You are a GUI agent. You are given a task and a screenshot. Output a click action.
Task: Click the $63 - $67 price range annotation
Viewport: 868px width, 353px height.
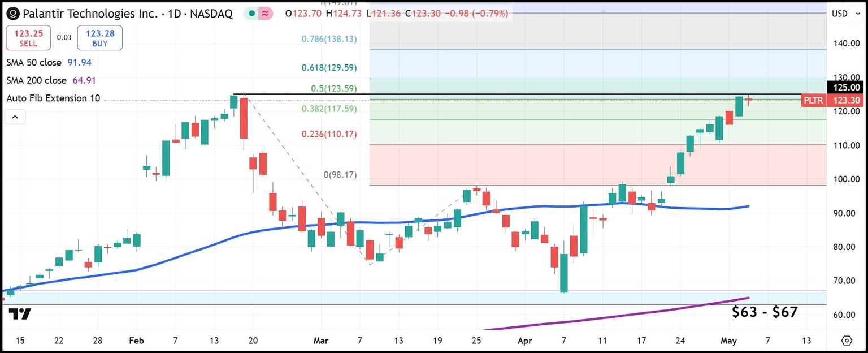[765, 312]
